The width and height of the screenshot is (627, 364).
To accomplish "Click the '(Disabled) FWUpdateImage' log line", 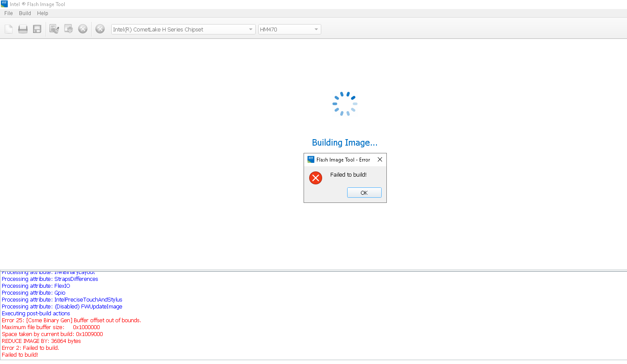I will (x=62, y=307).
